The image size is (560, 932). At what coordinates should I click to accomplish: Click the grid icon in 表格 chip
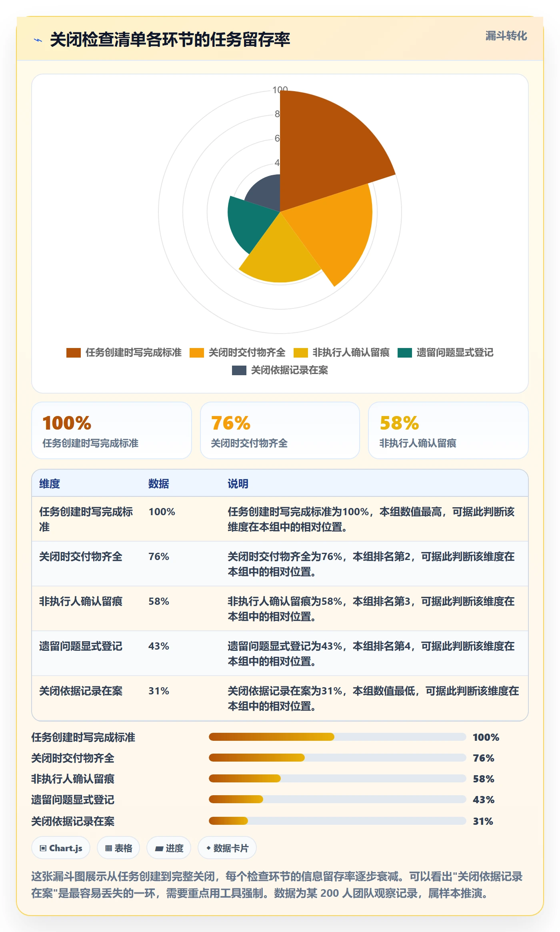click(108, 848)
